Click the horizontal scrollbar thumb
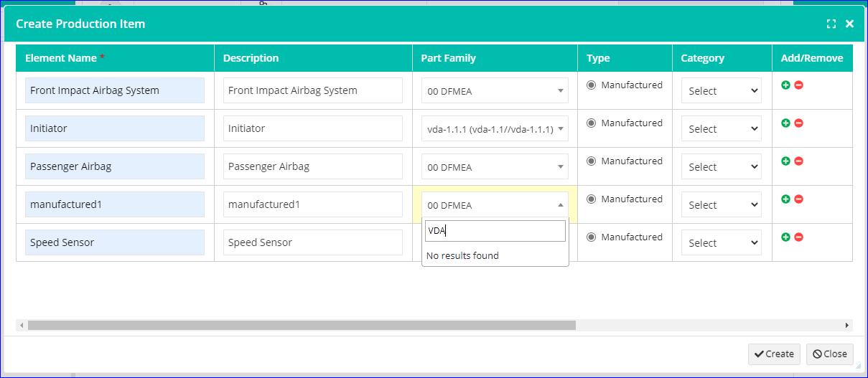This screenshot has height=378, width=868. [x=302, y=325]
